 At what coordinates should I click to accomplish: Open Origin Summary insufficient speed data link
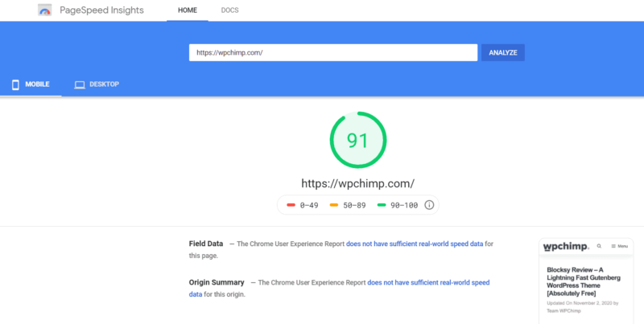click(x=339, y=289)
